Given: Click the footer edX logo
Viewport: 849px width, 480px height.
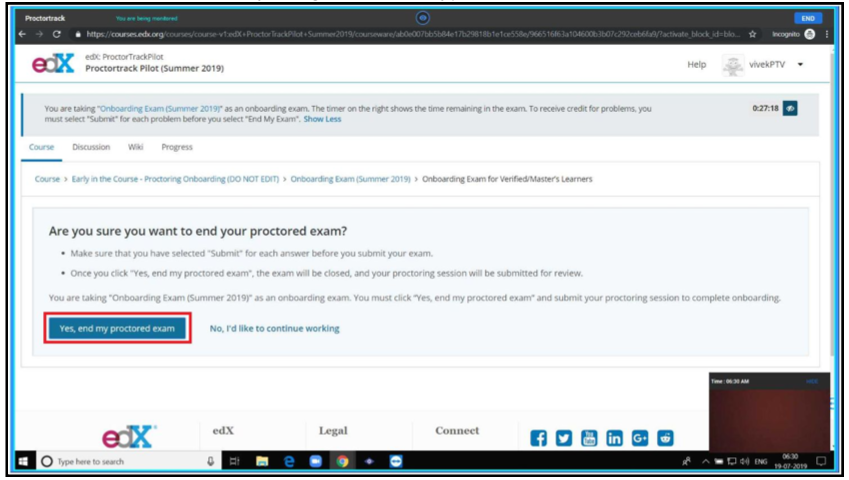Looking at the screenshot, I should tap(129, 436).
